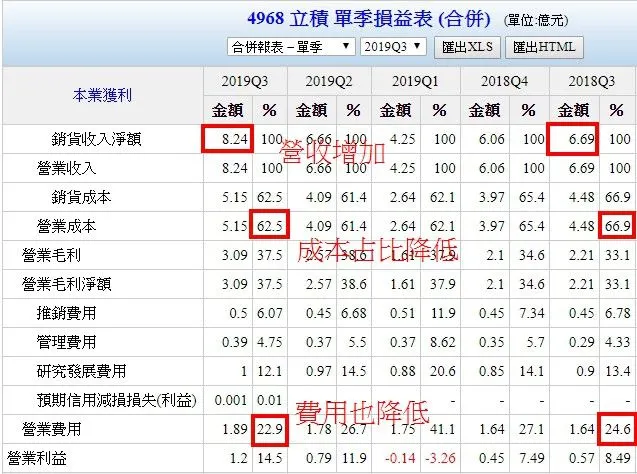Image resolution: width=637 pixels, height=474 pixels.
Task: Click the 匯出XLS export button
Action: 467,47
